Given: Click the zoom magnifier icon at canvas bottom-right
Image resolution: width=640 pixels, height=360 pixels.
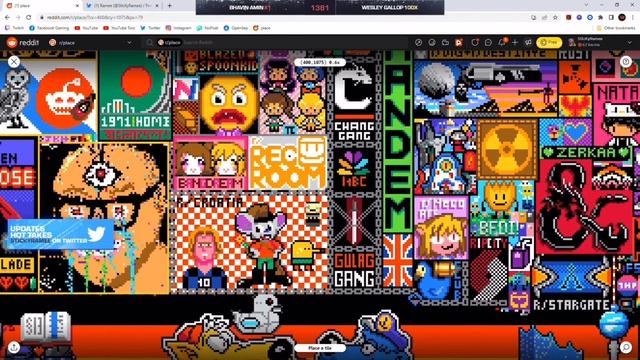Looking at the screenshot, I should click(626, 347).
